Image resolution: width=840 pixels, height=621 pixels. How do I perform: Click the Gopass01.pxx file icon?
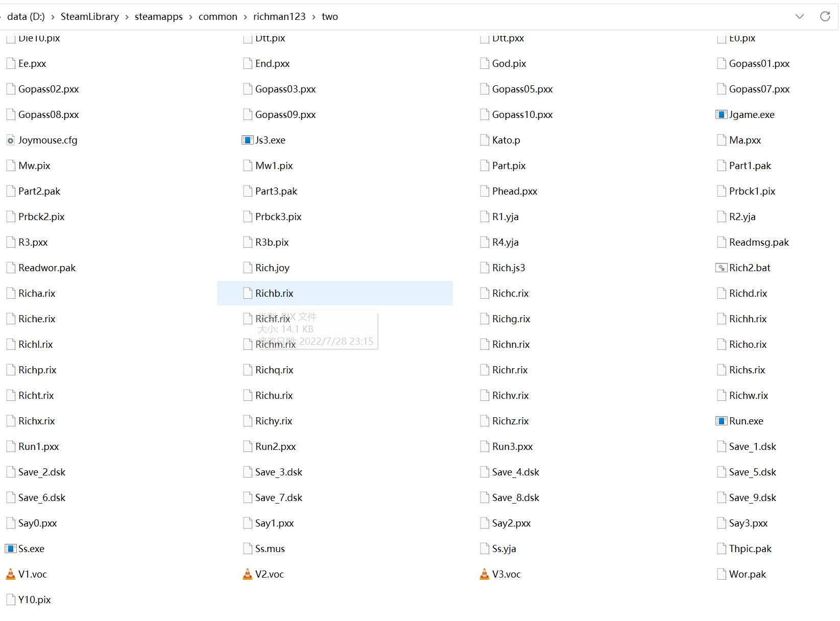[x=722, y=63]
